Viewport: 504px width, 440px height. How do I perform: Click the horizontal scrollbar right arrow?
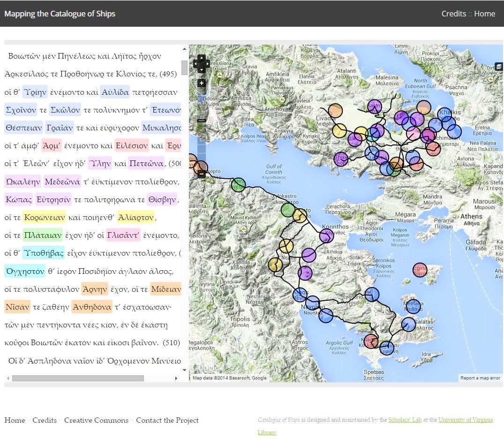point(176,378)
